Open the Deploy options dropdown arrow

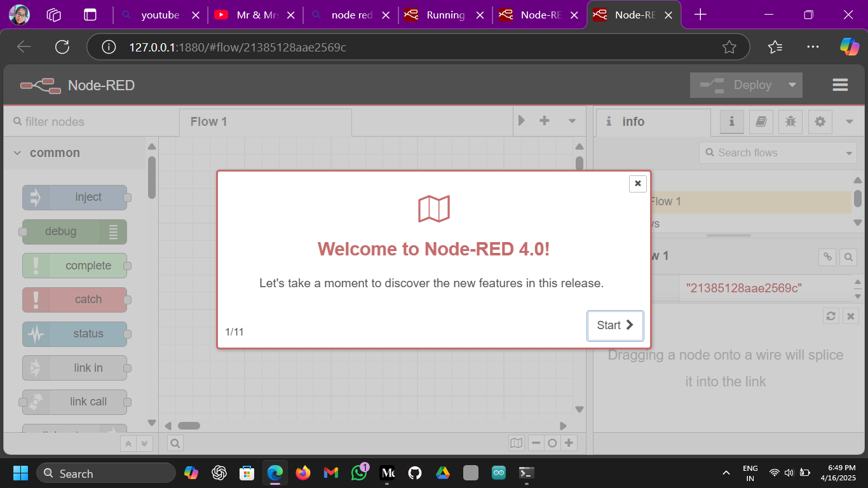(792, 85)
